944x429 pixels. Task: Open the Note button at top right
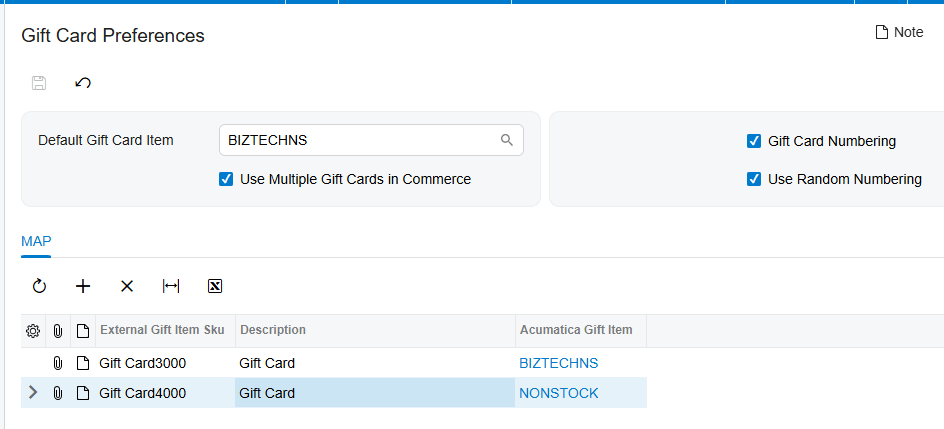(899, 32)
